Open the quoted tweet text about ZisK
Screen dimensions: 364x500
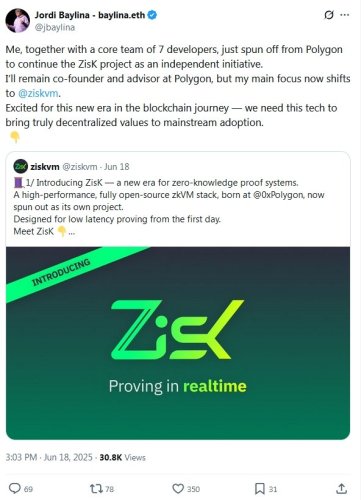pyautogui.click(x=169, y=207)
